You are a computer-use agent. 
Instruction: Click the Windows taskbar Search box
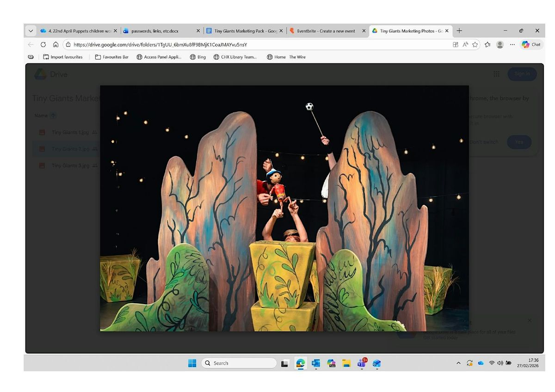(x=239, y=363)
